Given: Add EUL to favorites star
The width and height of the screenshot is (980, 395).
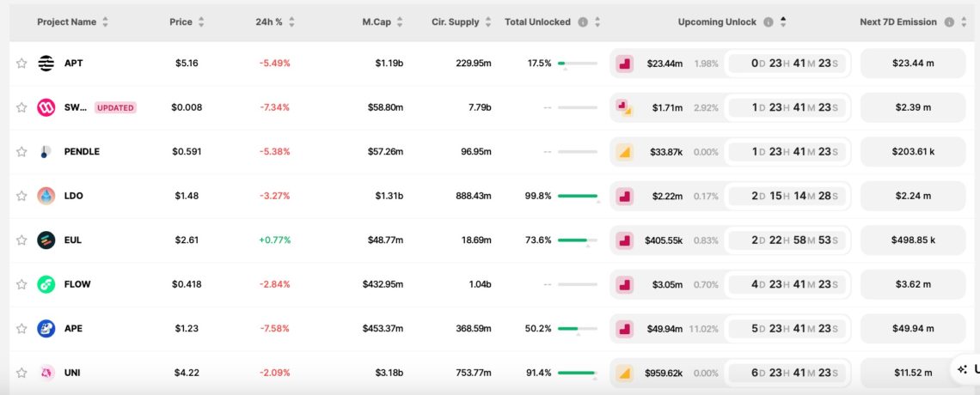Looking at the screenshot, I should coord(21,240).
